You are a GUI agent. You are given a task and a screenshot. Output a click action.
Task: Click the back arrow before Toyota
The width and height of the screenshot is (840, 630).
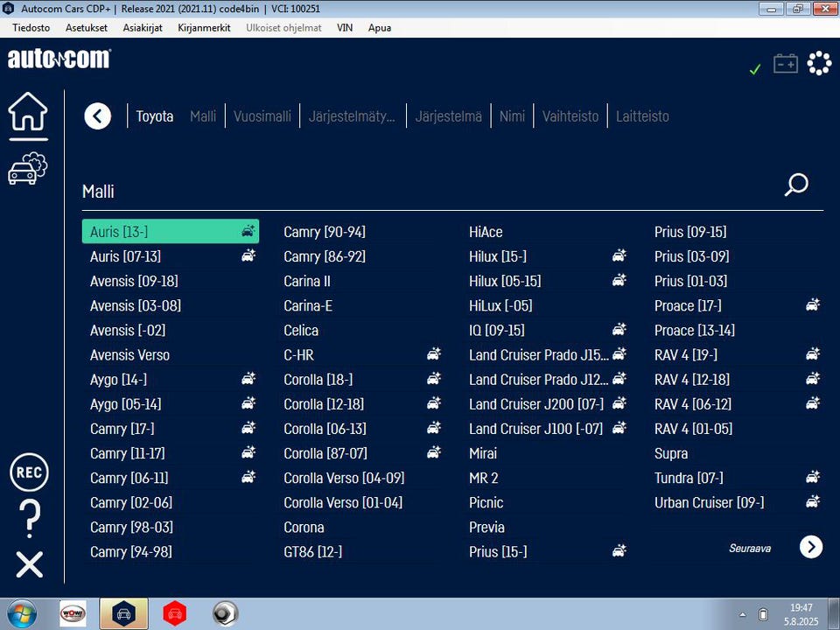pos(97,115)
